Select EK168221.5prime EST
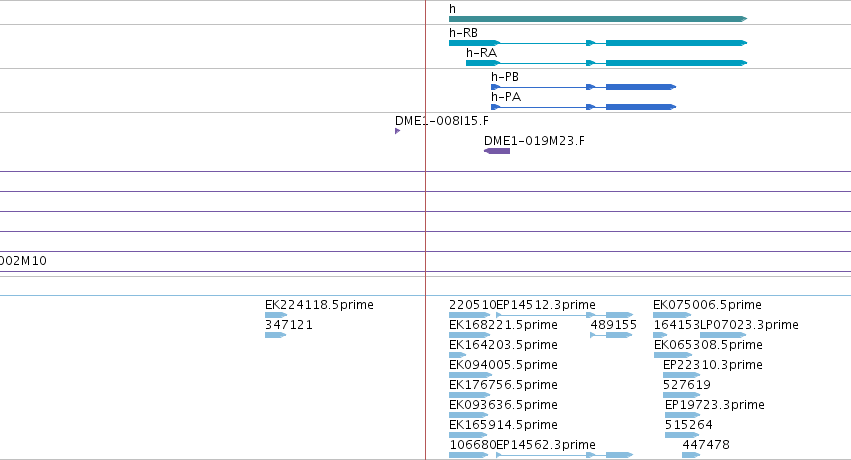The width and height of the screenshot is (851, 460). coord(503,325)
